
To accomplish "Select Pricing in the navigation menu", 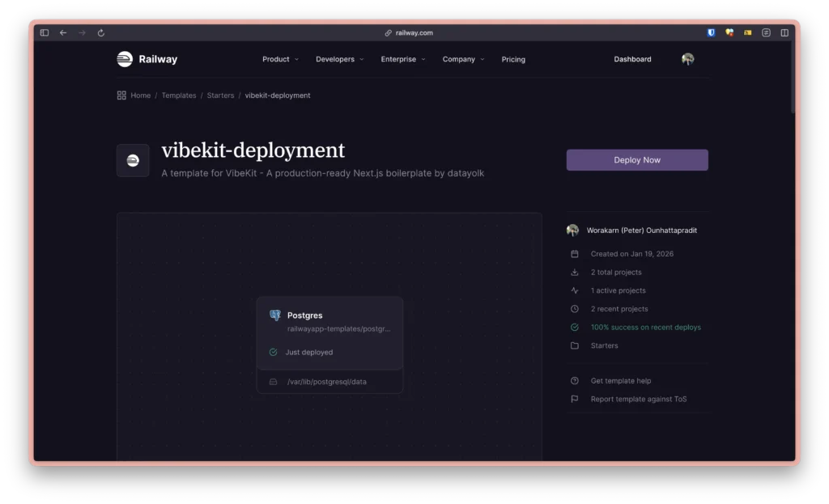I will click(512, 59).
